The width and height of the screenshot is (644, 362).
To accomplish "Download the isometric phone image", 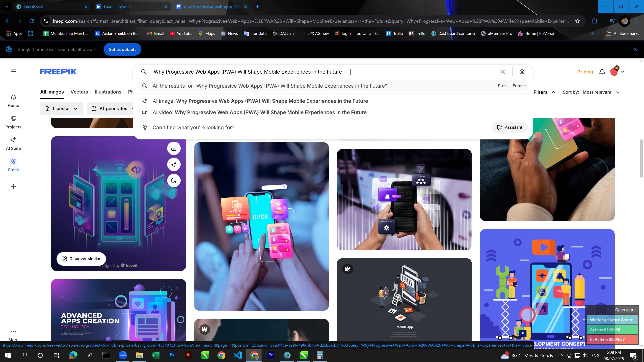I will [x=174, y=148].
